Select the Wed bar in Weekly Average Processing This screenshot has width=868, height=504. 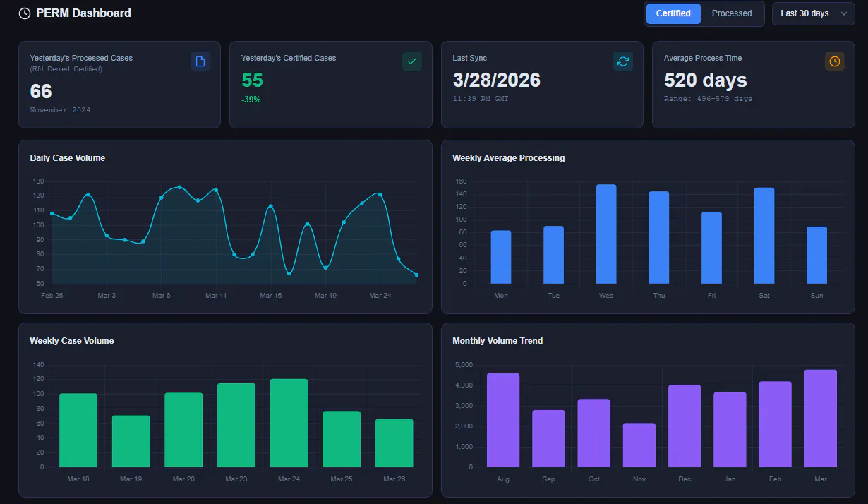(x=606, y=234)
